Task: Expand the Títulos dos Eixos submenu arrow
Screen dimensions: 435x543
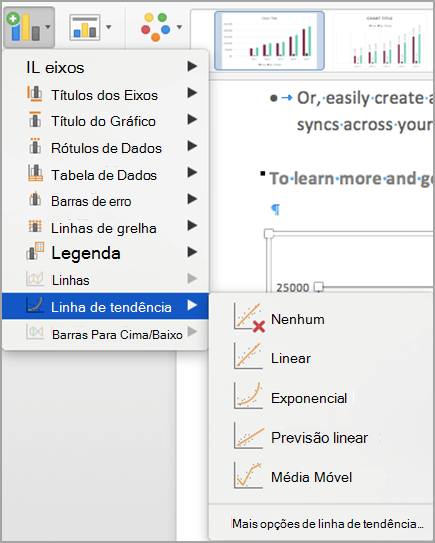Action: (192, 93)
